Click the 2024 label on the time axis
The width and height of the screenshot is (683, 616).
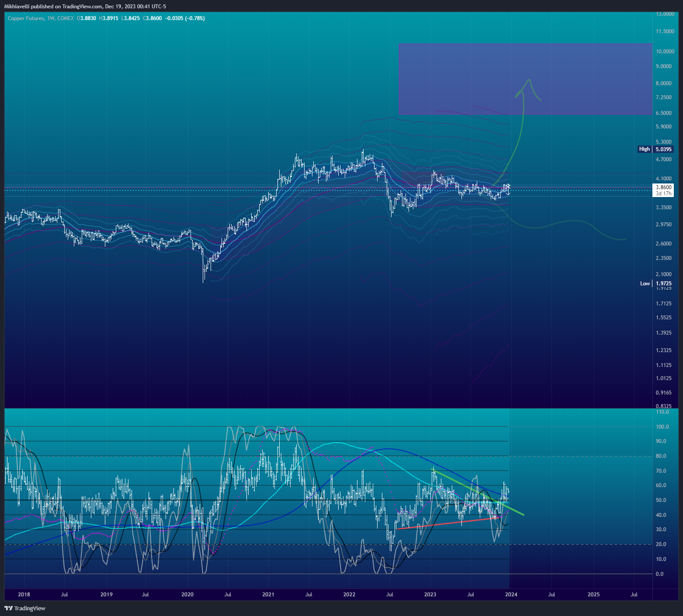click(511, 595)
